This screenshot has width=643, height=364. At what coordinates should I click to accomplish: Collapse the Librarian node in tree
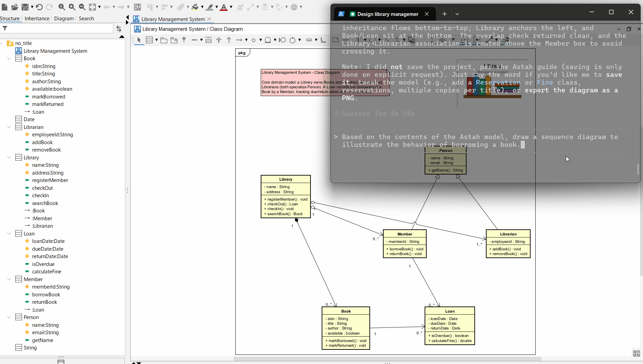(9, 127)
